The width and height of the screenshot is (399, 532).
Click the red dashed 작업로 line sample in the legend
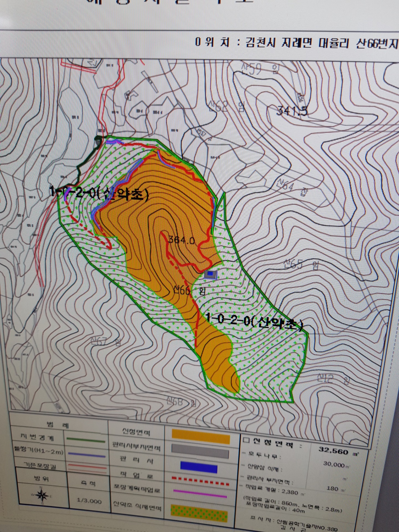[x=201, y=481]
